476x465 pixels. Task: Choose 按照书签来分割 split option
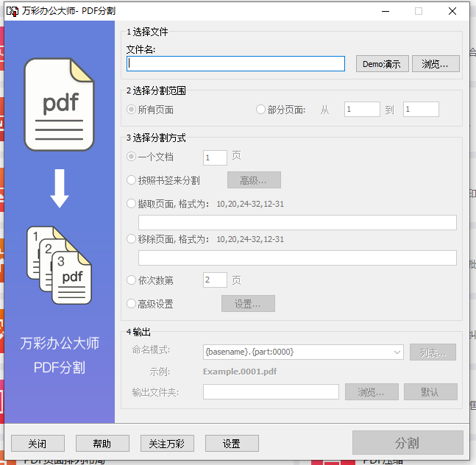(132, 180)
